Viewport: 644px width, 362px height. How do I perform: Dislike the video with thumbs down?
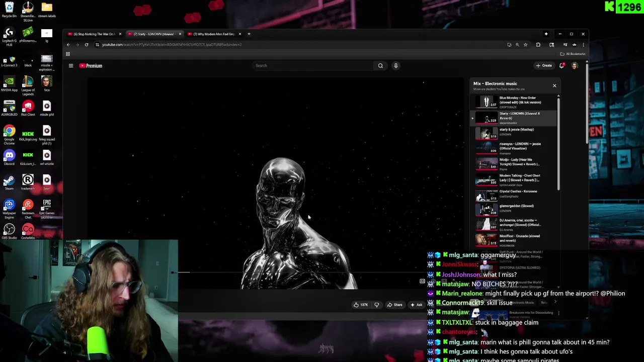tap(376, 305)
